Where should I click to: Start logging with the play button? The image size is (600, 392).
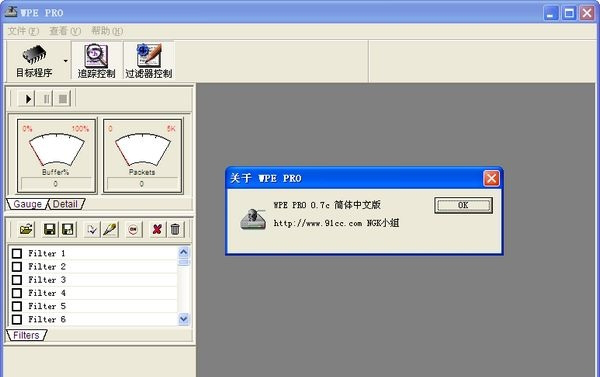27,99
